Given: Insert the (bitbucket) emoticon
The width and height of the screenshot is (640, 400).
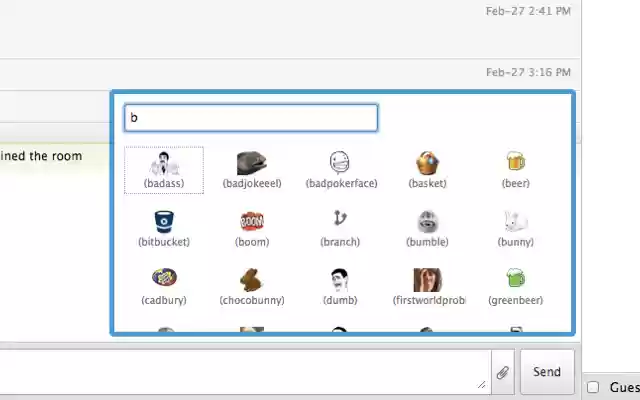Looking at the screenshot, I should coord(164,229).
